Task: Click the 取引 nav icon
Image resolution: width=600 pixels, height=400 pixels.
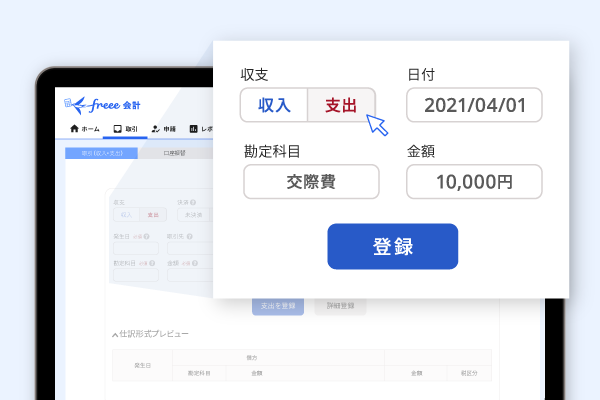Action: coord(117,130)
